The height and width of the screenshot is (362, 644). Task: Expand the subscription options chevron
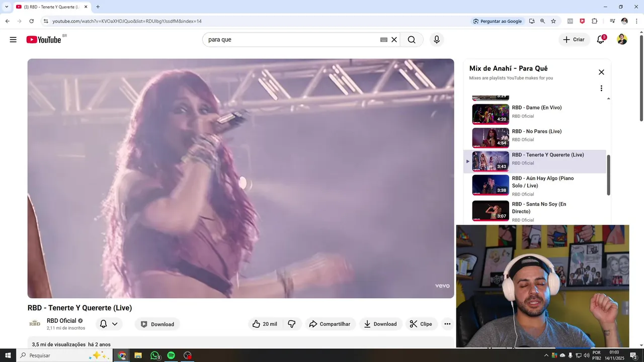click(115, 324)
